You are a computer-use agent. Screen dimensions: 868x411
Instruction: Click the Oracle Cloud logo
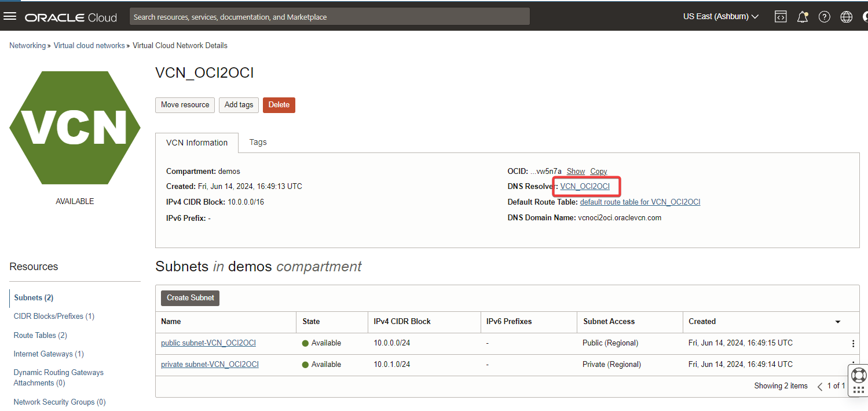click(x=71, y=17)
